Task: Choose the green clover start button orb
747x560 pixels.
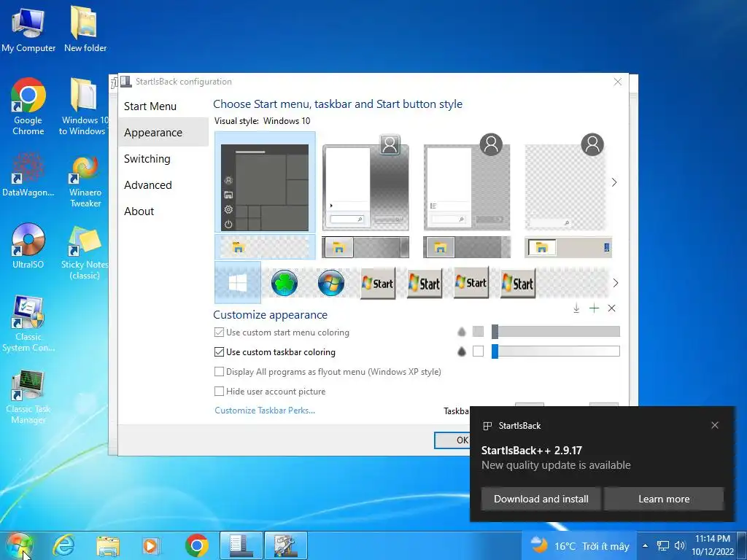Action: point(285,283)
